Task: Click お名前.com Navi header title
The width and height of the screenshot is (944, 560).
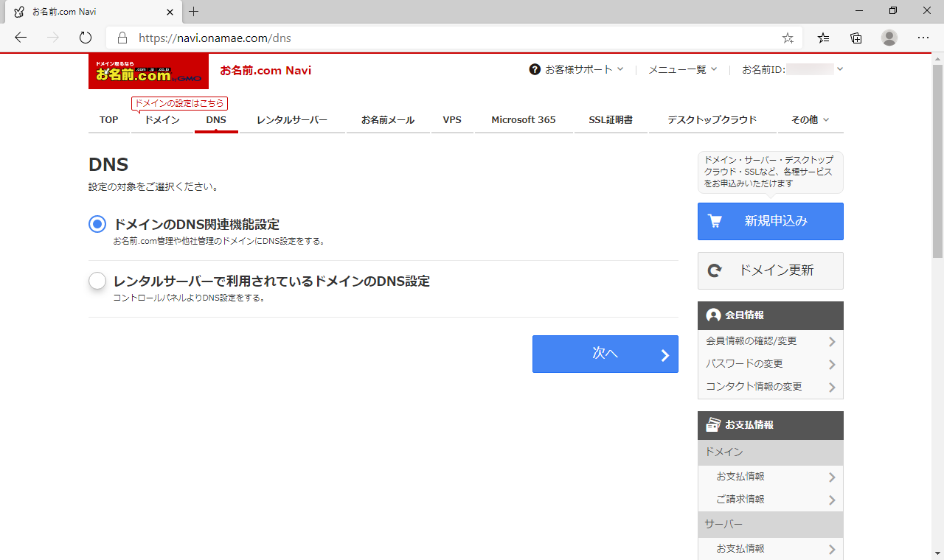Action: click(x=265, y=71)
